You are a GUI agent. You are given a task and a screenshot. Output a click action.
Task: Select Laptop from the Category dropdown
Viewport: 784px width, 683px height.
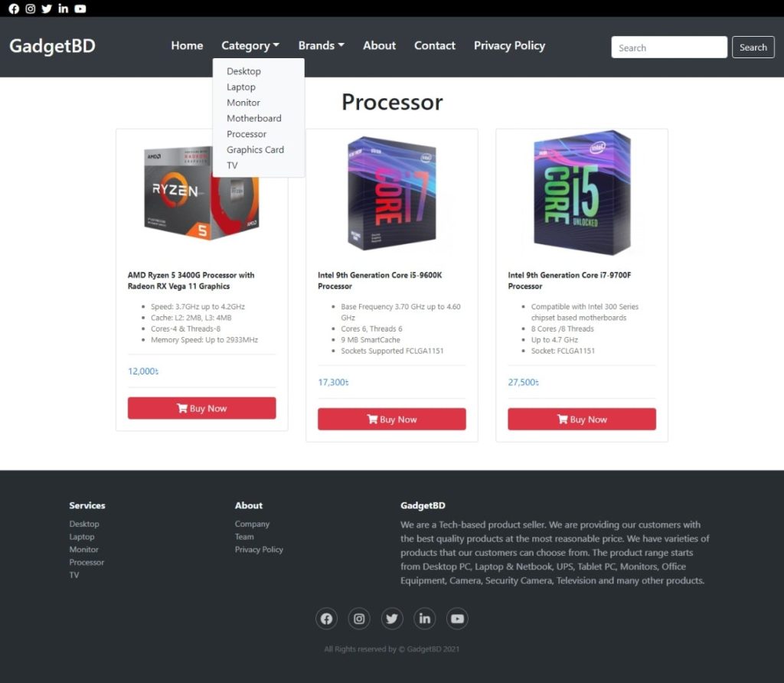point(241,87)
